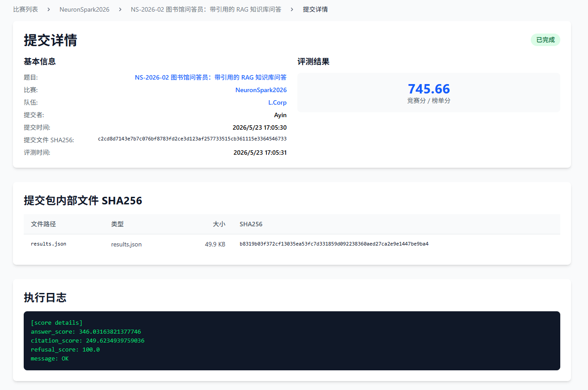
Task: Click the 文件路径 column header
Action: click(x=43, y=224)
